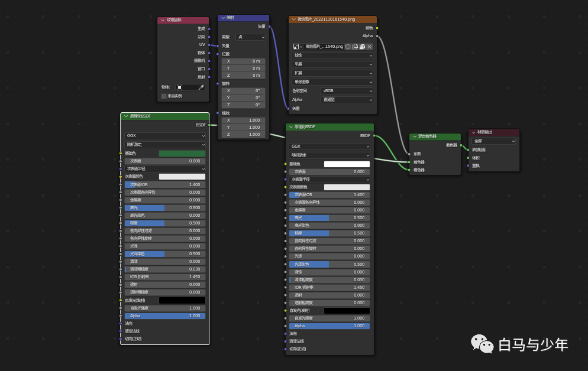Click the UV output socket

(x=209, y=45)
